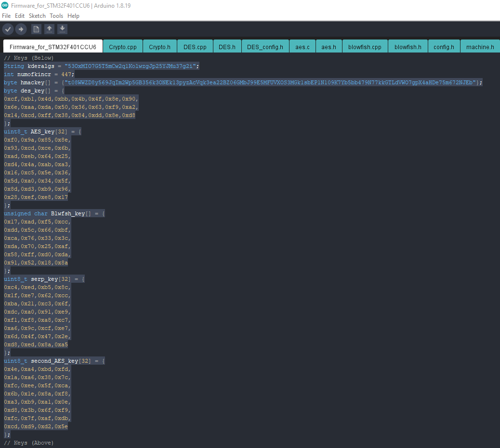Click the AES_key row starting with 0xf0
500x448 pixels.
tap(37, 140)
